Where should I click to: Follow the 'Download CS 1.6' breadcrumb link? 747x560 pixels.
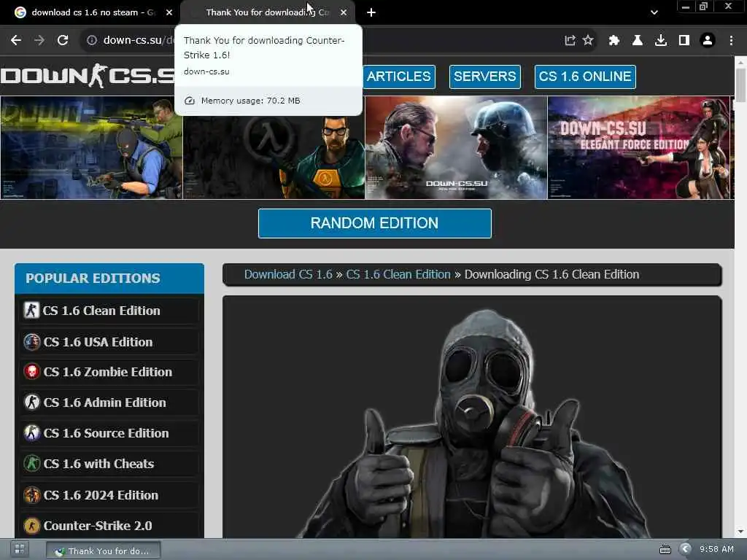point(288,275)
